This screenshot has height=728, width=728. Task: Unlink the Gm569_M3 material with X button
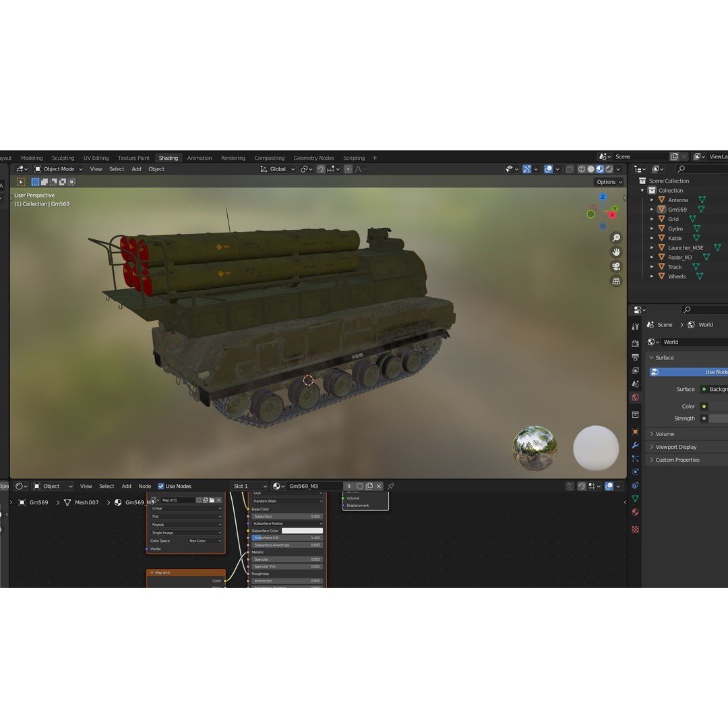click(x=379, y=486)
